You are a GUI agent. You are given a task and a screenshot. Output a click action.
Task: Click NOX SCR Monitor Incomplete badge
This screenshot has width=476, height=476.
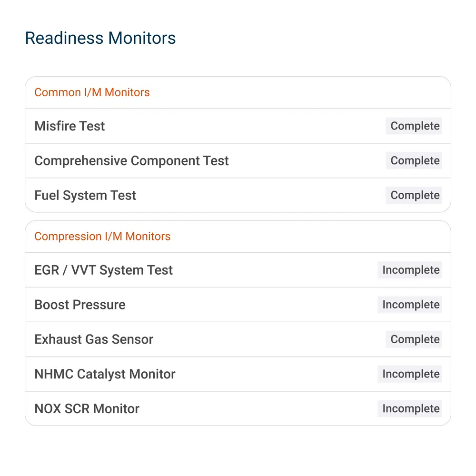409,408
